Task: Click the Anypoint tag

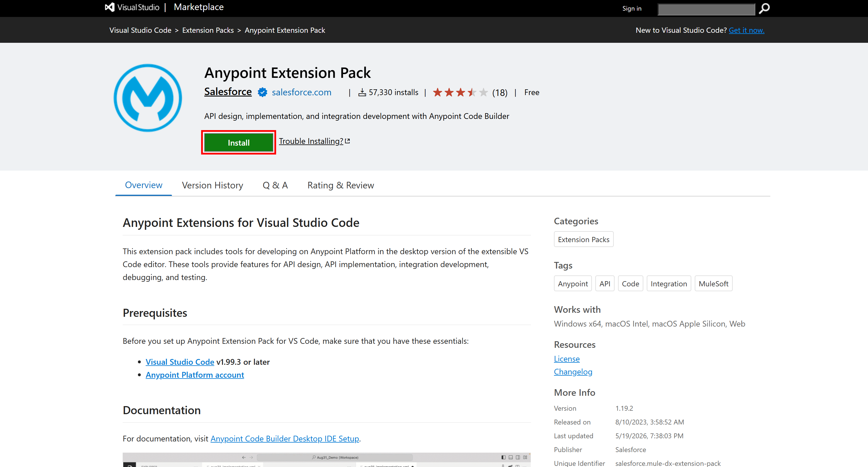Action: click(573, 284)
